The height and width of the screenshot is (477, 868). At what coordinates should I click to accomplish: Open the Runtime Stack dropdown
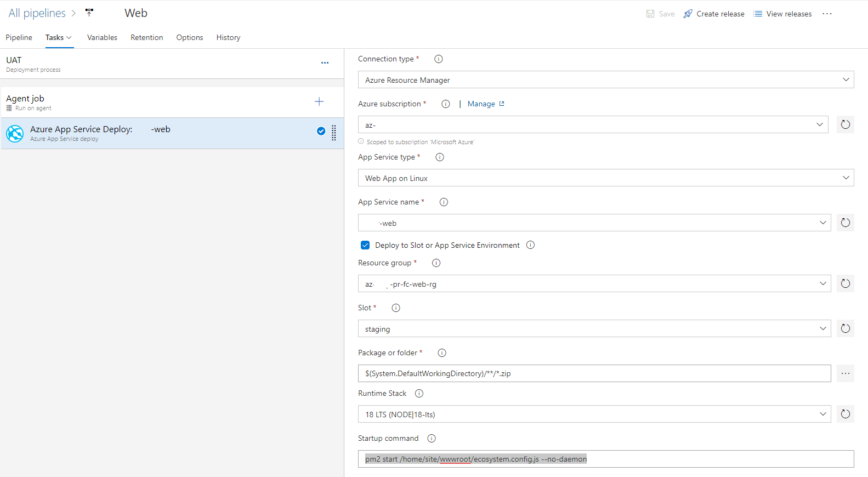pos(594,414)
